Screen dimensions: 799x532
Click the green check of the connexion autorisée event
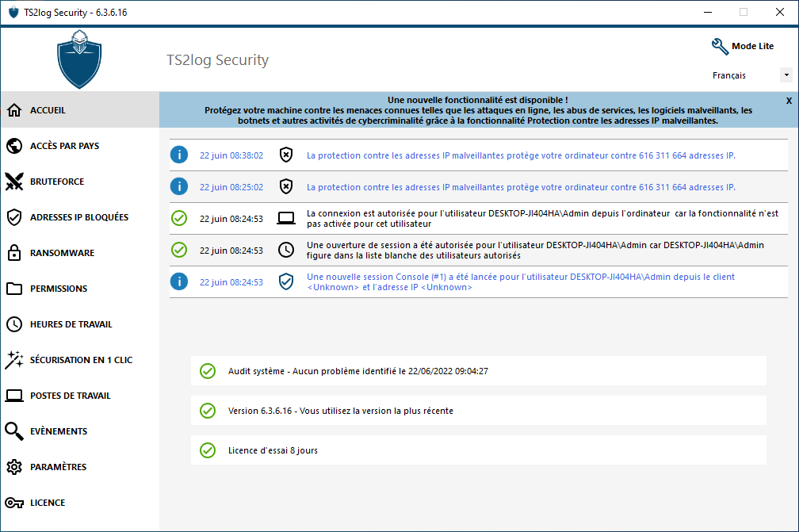pyautogui.click(x=179, y=218)
